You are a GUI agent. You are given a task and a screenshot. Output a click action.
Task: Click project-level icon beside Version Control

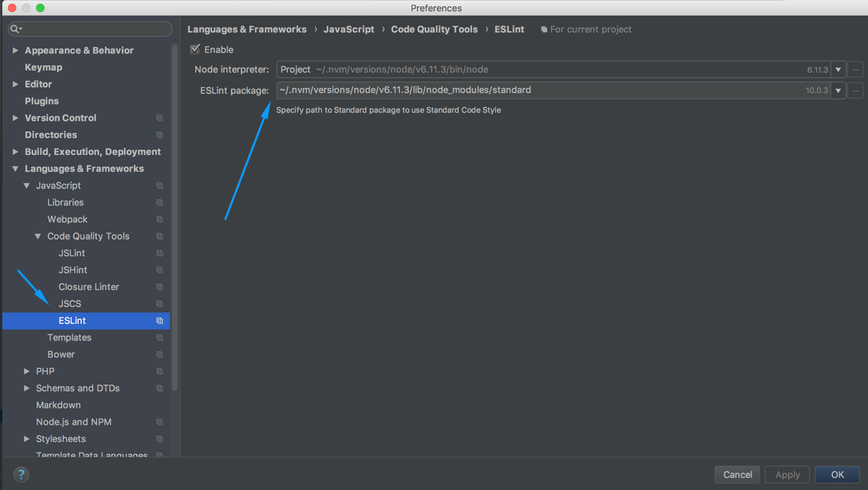(x=159, y=118)
